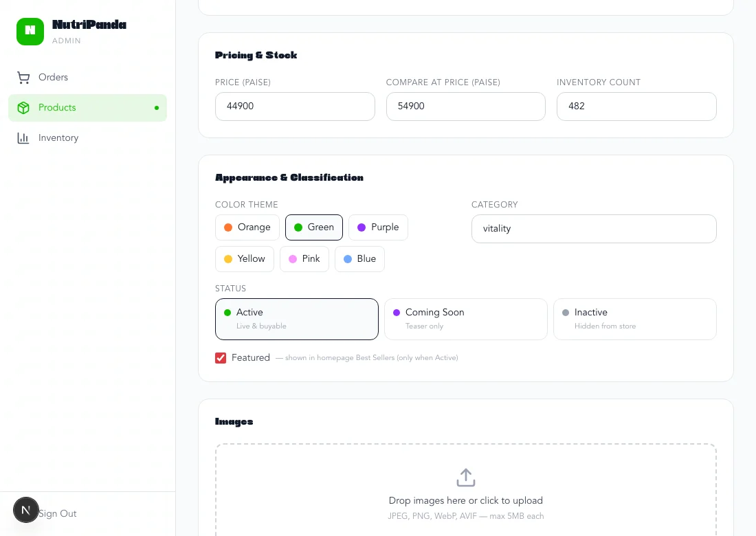
Task: Pick the Pink color theme
Action: coord(304,259)
